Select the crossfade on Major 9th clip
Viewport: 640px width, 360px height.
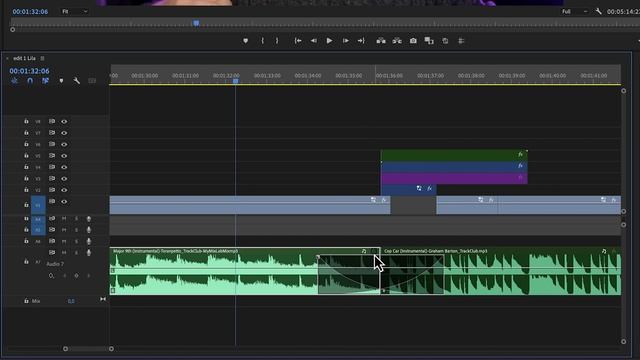349,274
